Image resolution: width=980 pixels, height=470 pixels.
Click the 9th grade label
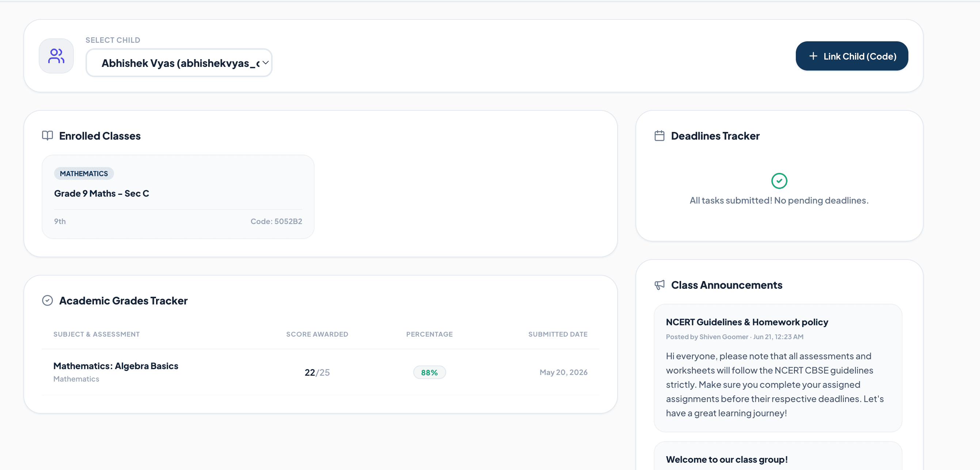[60, 221]
